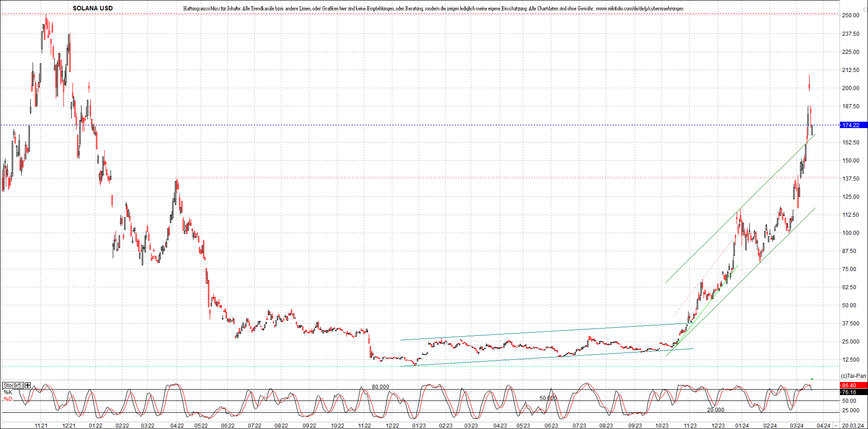Click the 80.000 stochastic level label

381,387
